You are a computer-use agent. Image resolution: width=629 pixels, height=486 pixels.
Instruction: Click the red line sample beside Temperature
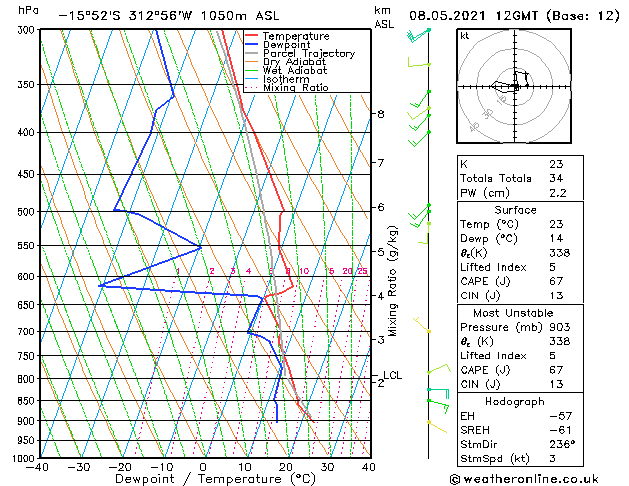[x=252, y=35]
